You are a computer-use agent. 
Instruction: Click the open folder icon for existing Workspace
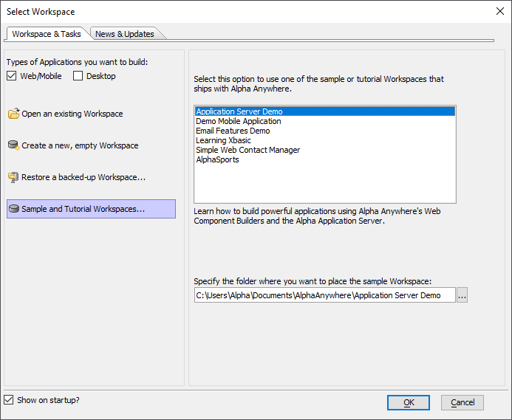pyautogui.click(x=14, y=114)
